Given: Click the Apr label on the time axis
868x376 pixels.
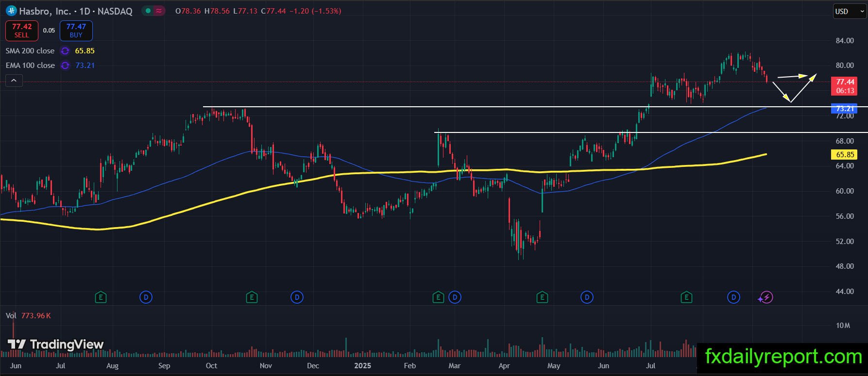Looking at the screenshot, I should 504,366.
